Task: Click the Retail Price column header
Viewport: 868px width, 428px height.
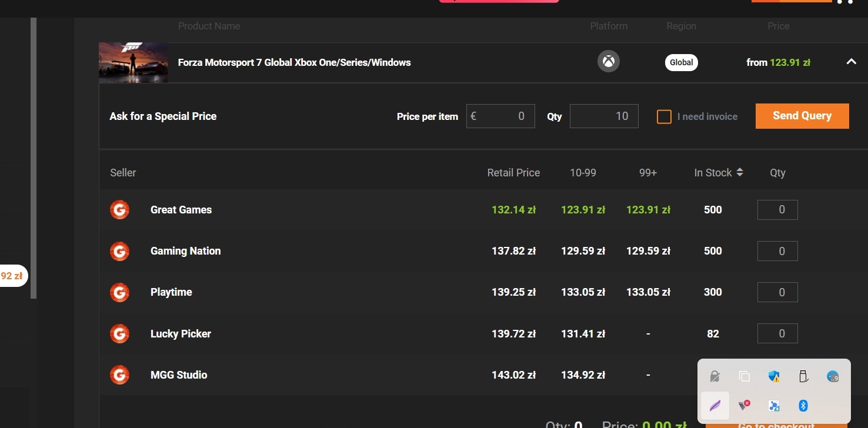Action: pos(513,173)
